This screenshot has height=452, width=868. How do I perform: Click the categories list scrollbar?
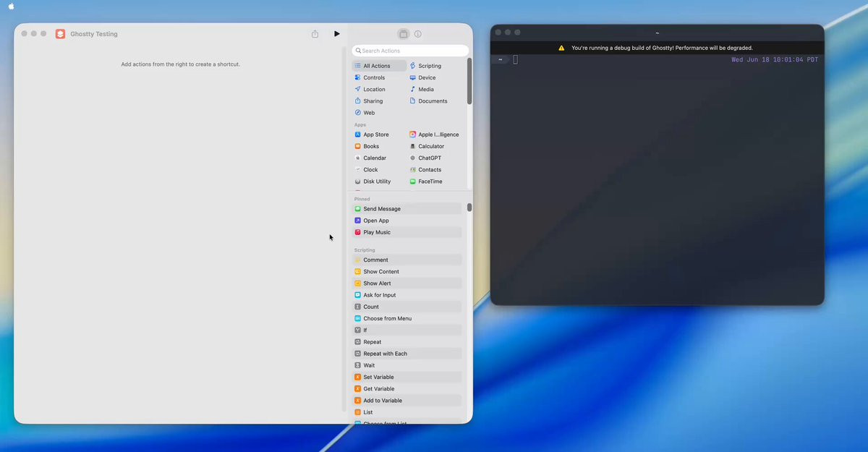click(469, 81)
